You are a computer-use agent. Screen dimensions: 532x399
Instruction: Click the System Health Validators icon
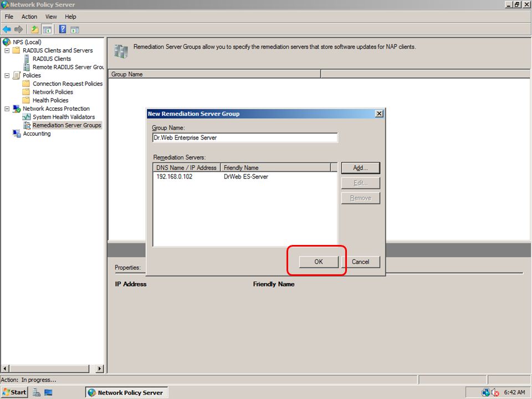tap(27, 117)
